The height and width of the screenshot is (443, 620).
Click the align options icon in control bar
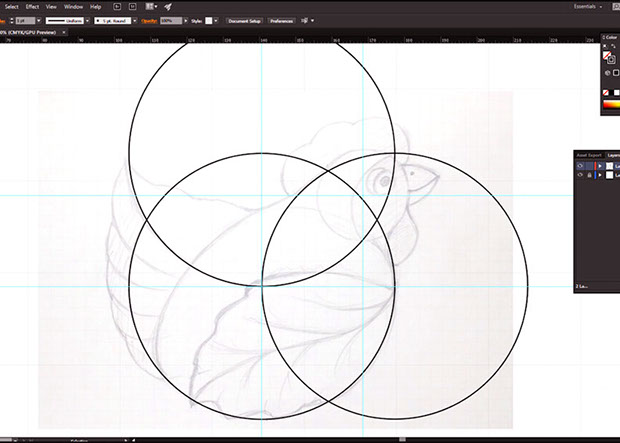click(x=304, y=20)
